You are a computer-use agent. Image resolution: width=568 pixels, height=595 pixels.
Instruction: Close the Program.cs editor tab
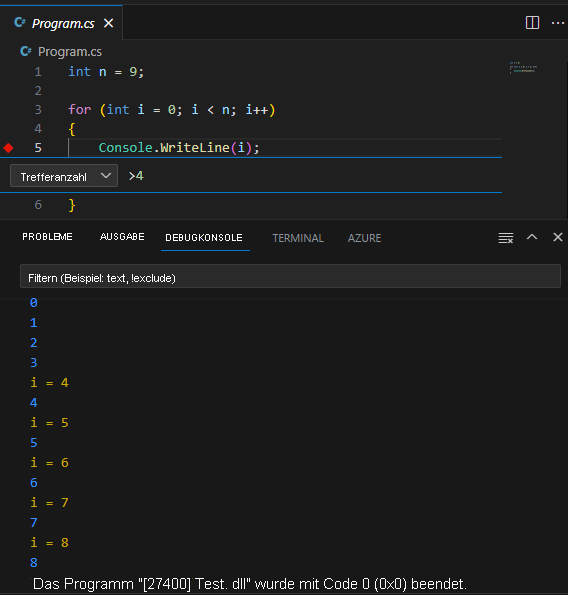tap(109, 23)
